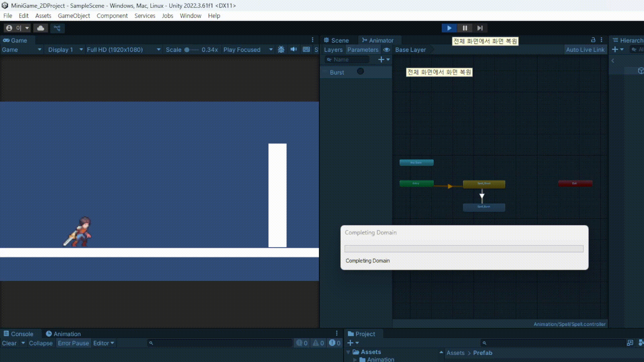This screenshot has width=644, height=362.
Task: Open the version control icon
Action: point(57,28)
